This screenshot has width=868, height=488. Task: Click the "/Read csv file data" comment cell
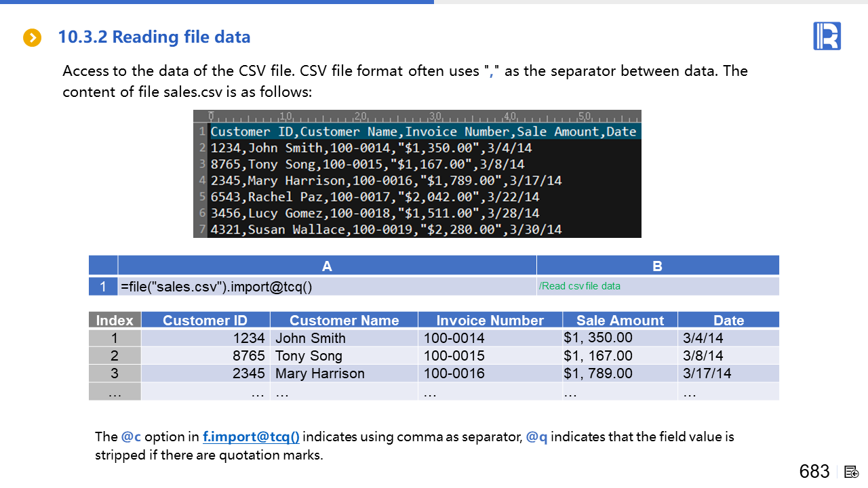pyautogui.click(x=657, y=286)
